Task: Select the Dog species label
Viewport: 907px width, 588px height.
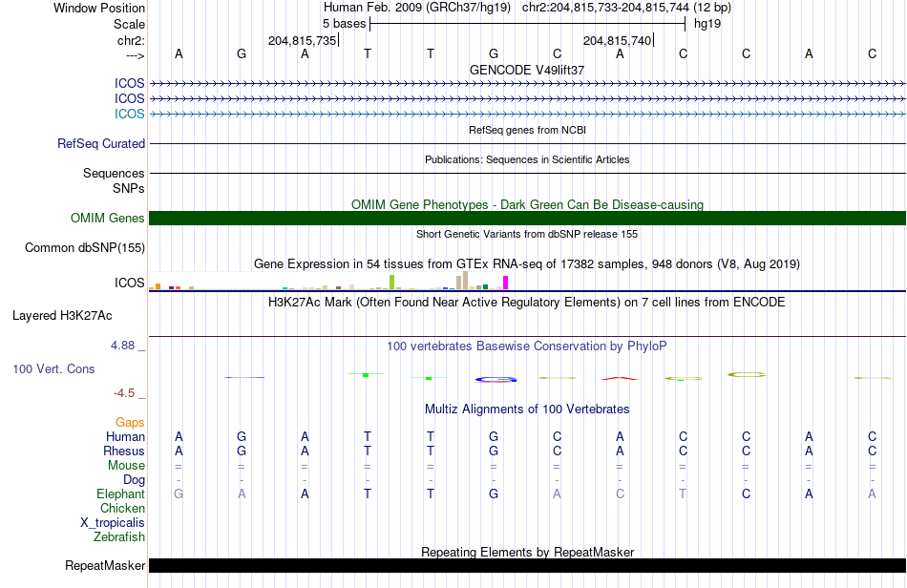Action: [x=134, y=480]
